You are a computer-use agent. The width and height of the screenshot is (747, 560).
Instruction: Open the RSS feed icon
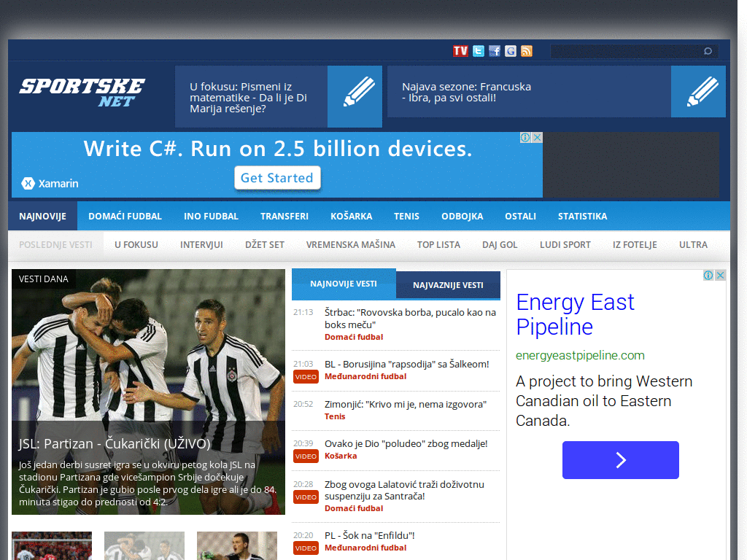[x=527, y=51]
